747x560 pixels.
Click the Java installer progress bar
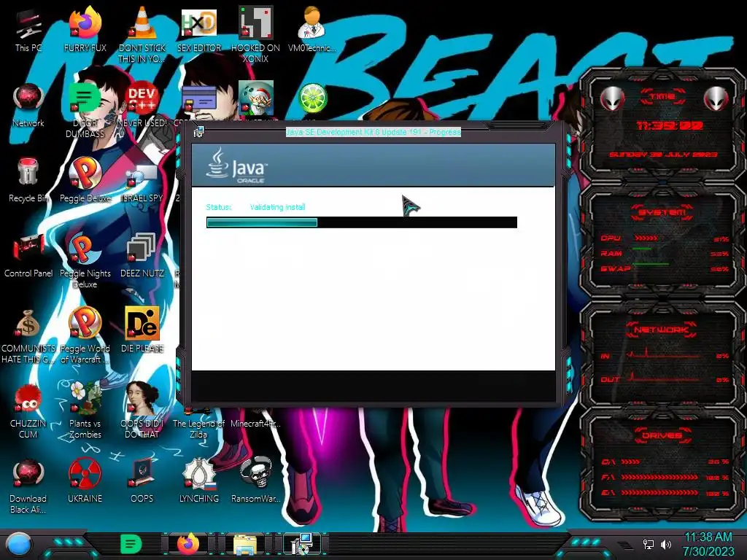point(362,222)
